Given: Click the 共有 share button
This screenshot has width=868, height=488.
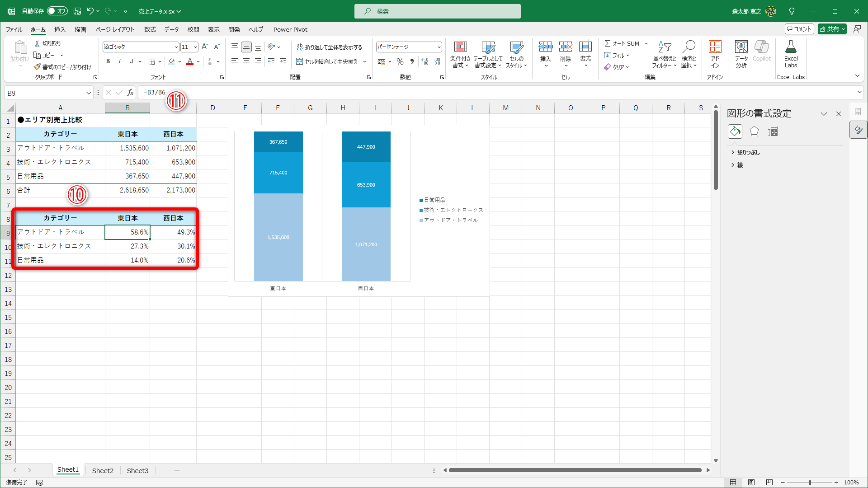Looking at the screenshot, I should coord(832,29).
